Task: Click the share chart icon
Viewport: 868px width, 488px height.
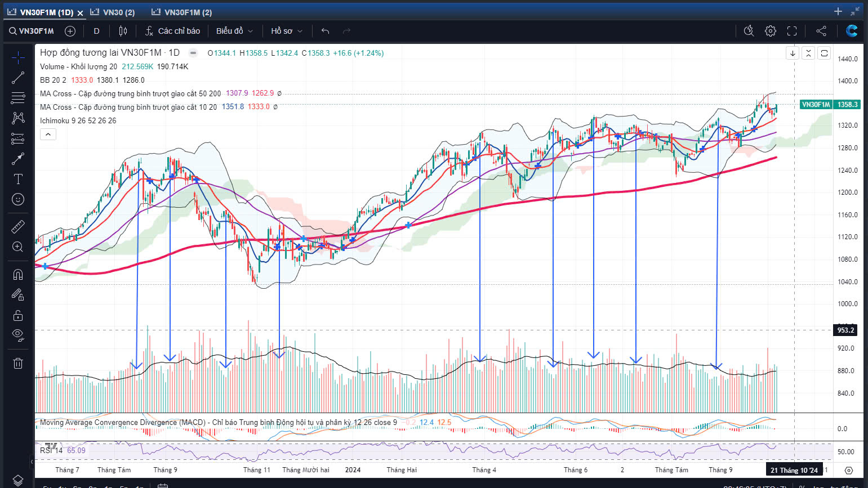Action: (821, 31)
